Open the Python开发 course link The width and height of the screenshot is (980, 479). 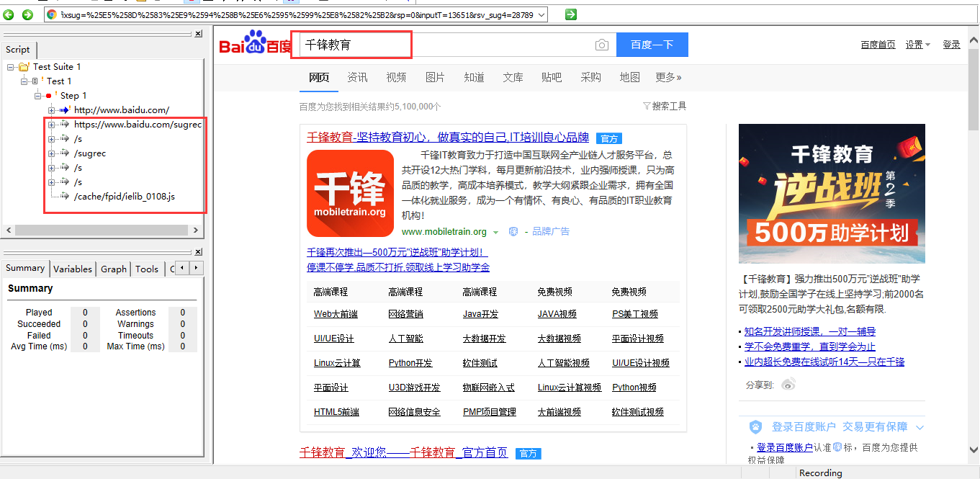(x=410, y=363)
